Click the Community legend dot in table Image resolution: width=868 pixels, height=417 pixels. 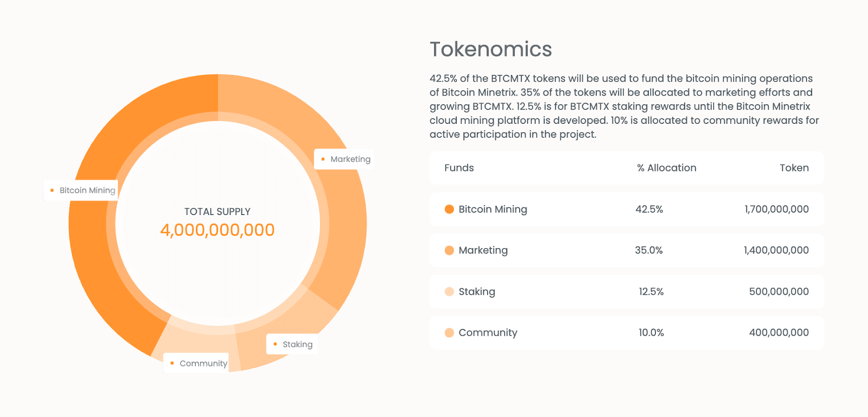[x=449, y=333]
